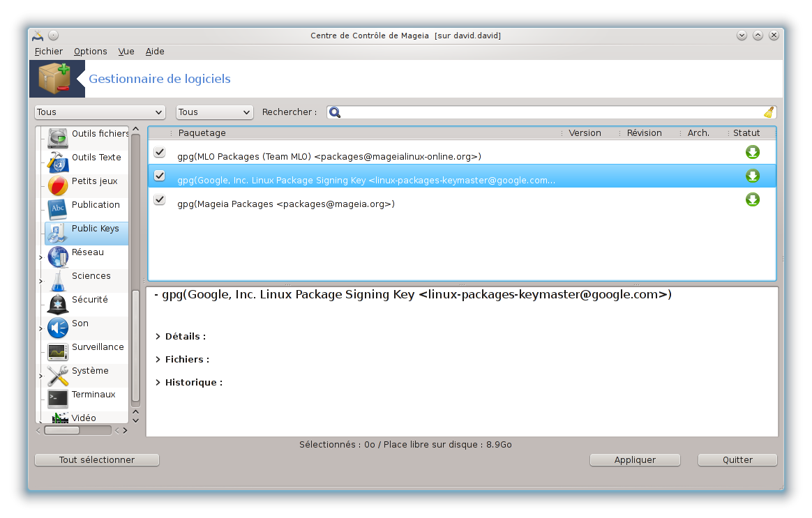Expand the Fichiers section
This screenshot has height=518, width=812.
coord(158,359)
